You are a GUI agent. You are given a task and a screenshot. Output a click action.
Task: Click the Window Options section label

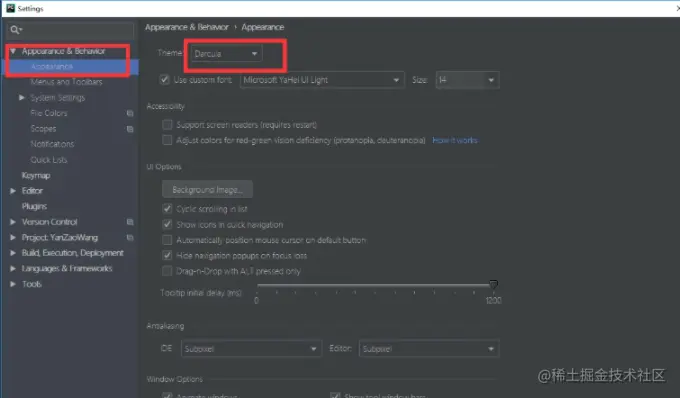point(174,379)
